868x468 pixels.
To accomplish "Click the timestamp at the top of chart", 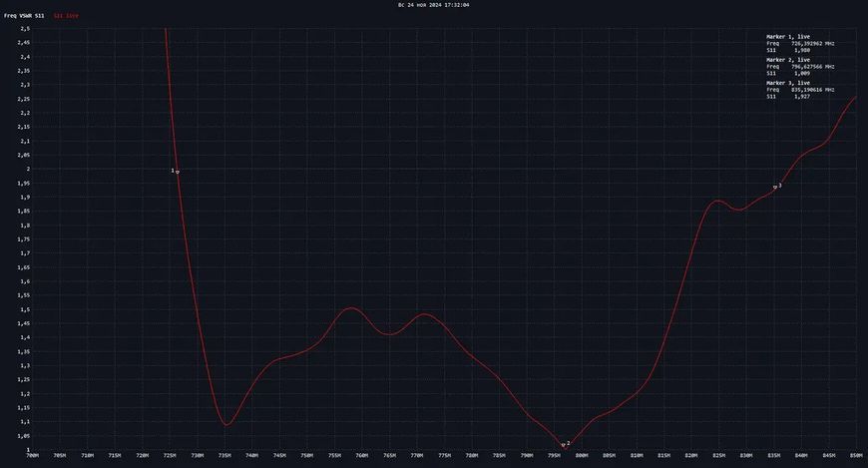I will [x=433, y=5].
